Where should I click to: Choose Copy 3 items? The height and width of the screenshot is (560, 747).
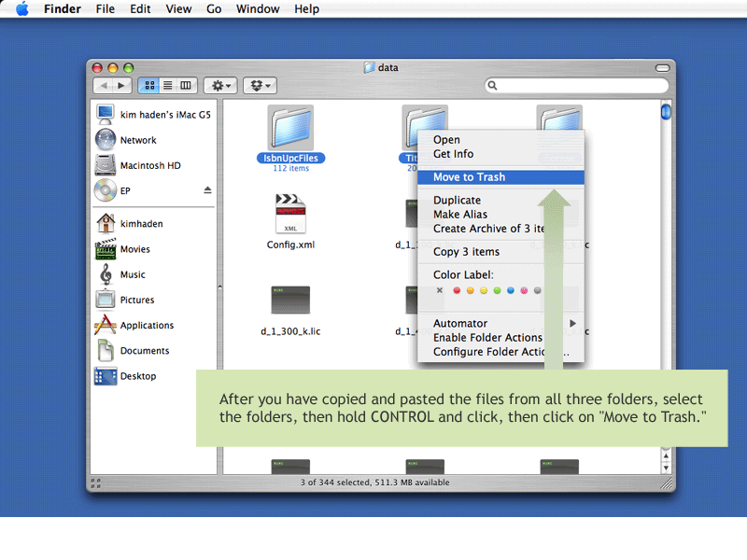[500, 251]
